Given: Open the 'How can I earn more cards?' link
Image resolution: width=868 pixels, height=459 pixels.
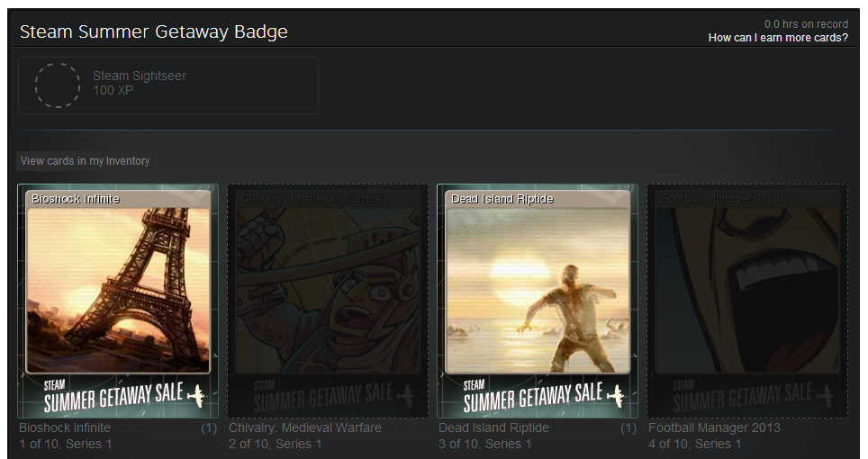Looking at the screenshot, I should pos(778,38).
